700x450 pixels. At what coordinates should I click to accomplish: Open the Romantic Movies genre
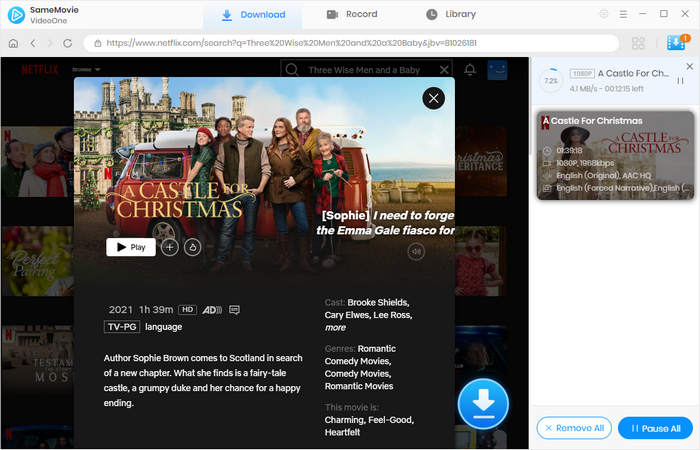click(x=359, y=386)
